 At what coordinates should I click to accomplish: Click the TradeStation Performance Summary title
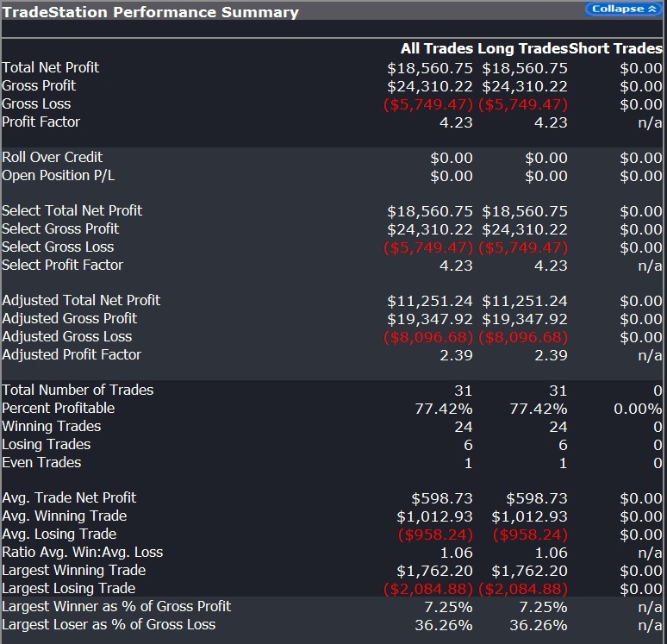[x=150, y=12]
